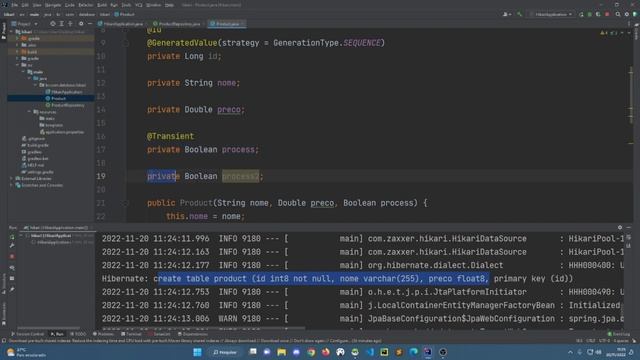Expand Scratches and Consoles node
The image size is (640, 360).
click(x=11, y=185)
